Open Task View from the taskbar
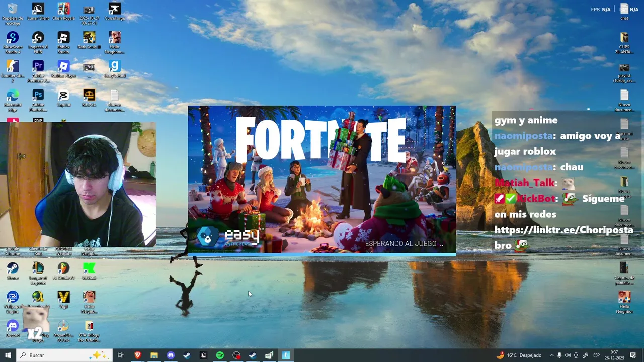This screenshot has height=362, width=644. [x=121, y=355]
